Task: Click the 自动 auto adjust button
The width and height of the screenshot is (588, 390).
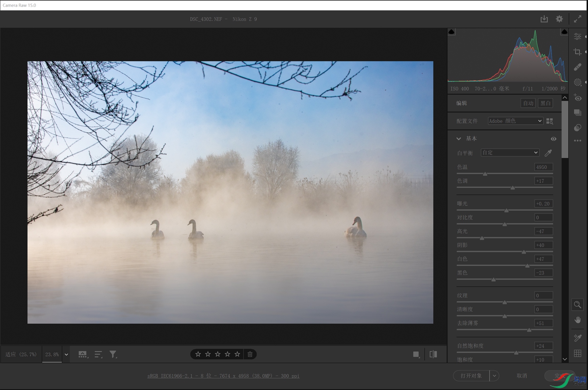Action: coord(528,103)
